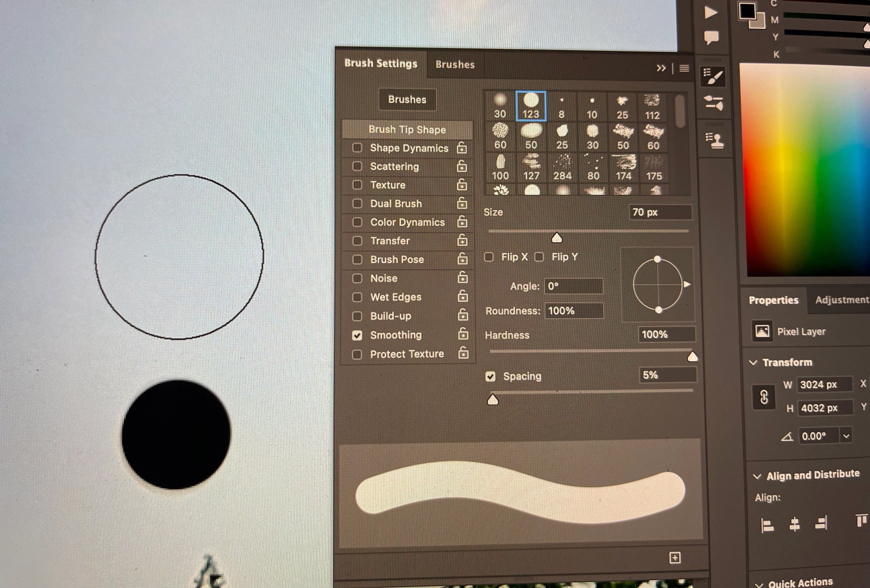Screen dimensions: 870x588
Task: Switch to the Brushes tab
Action: point(455,64)
